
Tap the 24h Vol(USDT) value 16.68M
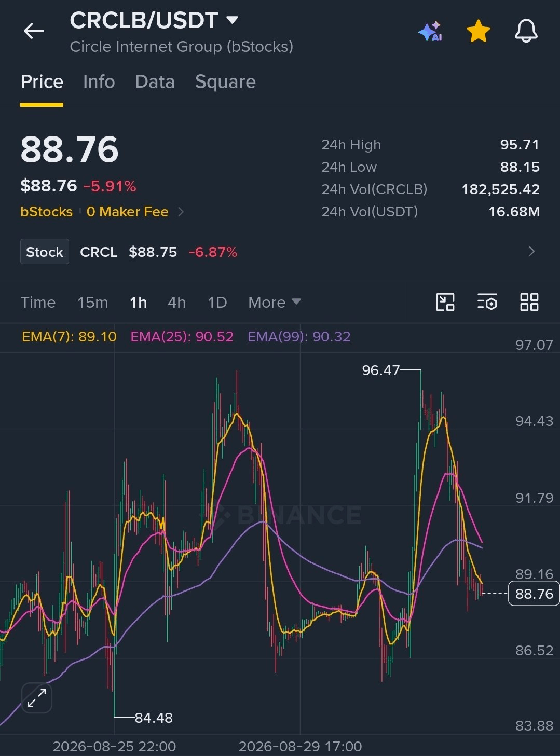514,212
